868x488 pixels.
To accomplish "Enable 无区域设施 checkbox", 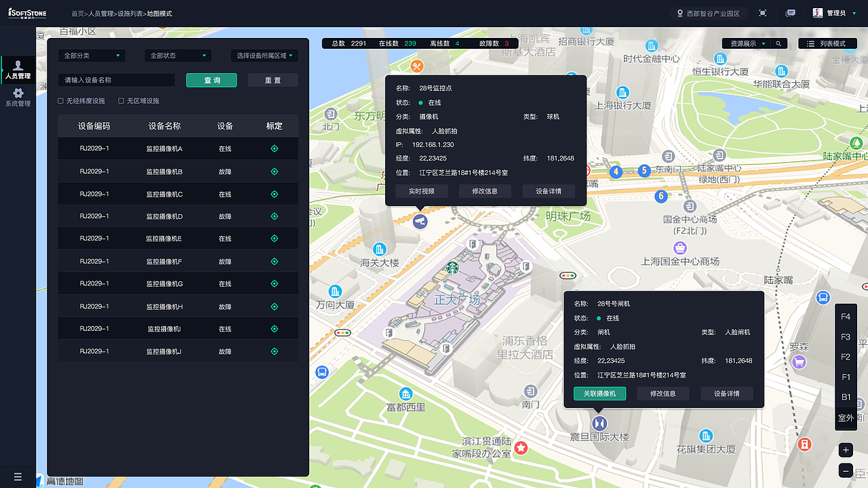I will pyautogui.click(x=121, y=101).
